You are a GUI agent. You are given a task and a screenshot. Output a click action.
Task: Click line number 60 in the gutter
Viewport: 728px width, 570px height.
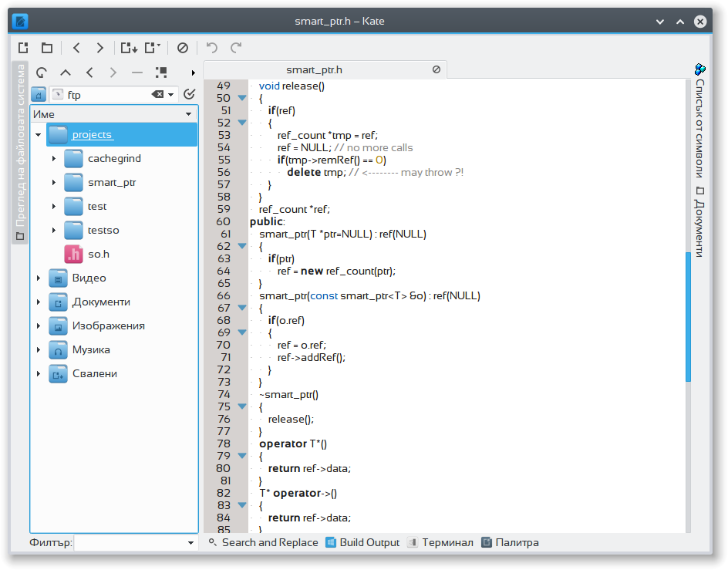pos(223,221)
